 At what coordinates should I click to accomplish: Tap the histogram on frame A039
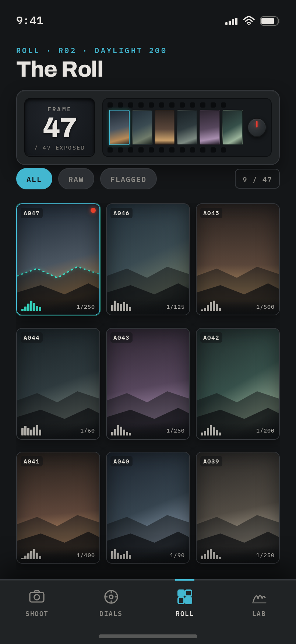click(x=211, y=554)
